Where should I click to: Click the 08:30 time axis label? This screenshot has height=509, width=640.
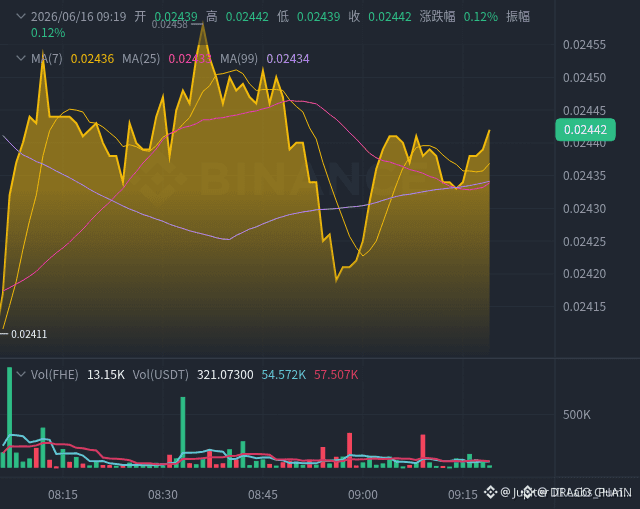(163, 495)
